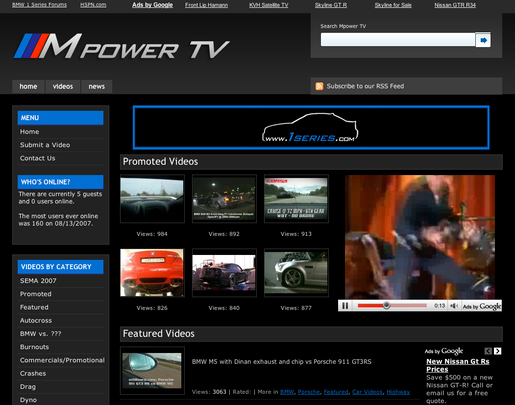Open the Drag category
Screen dimensions: 515x405
tap(28, 387)
